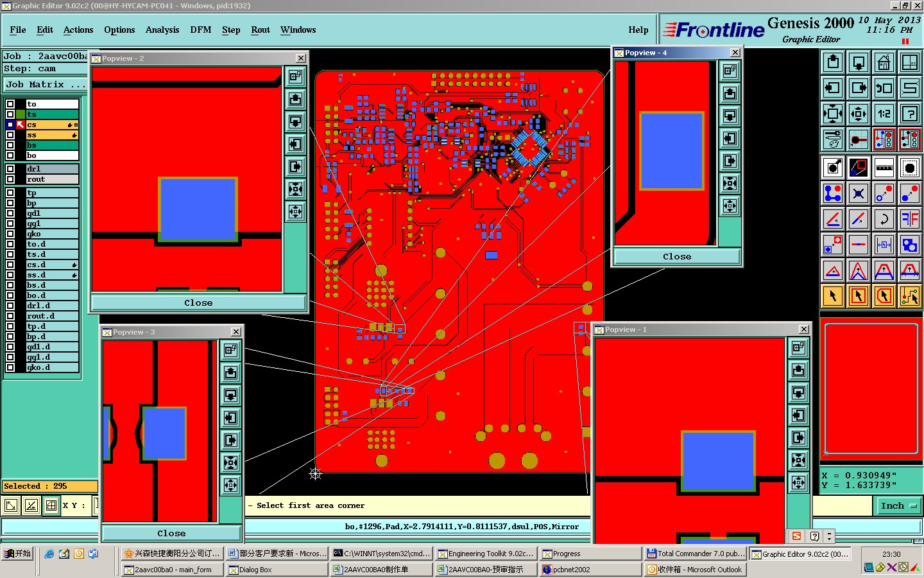Open the wrench and palette options icon

tap(833, 139)
